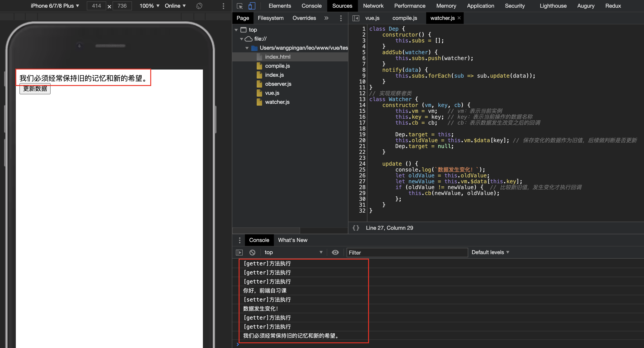Clear the console with the ban icon
Viewport: 644px width, 348px height.
[252, 252]
